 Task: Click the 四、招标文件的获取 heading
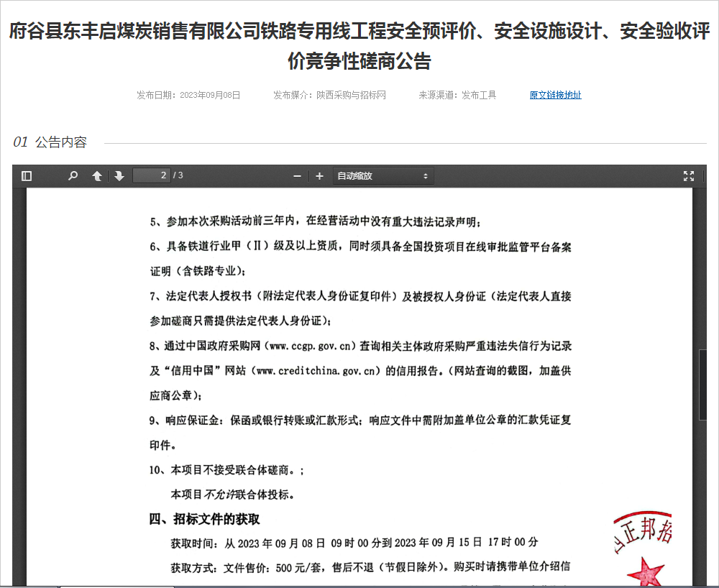coord(204,519)
